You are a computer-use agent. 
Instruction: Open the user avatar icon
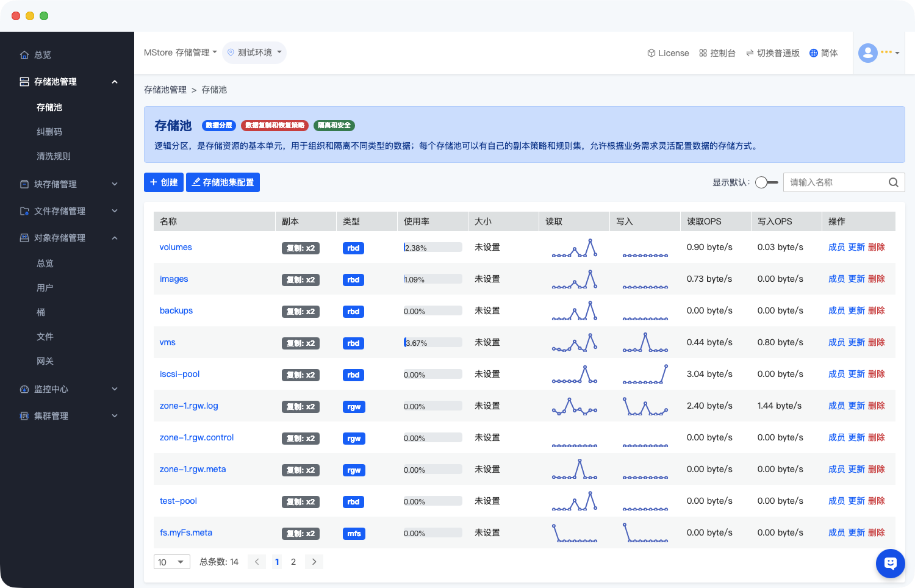tap(867, 53)
